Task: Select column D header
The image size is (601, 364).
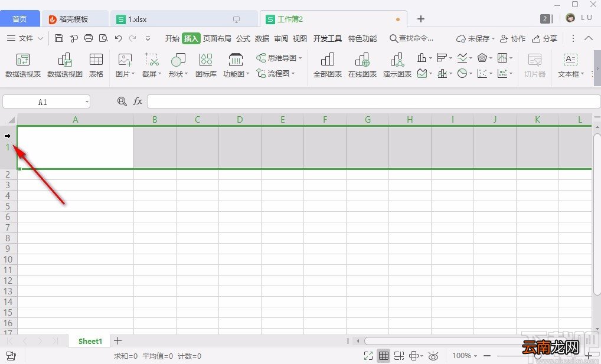Action: [x=240, y=120]
